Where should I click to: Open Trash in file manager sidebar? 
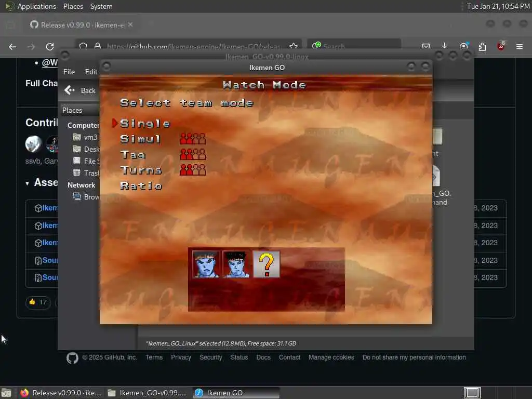(86, 173)
